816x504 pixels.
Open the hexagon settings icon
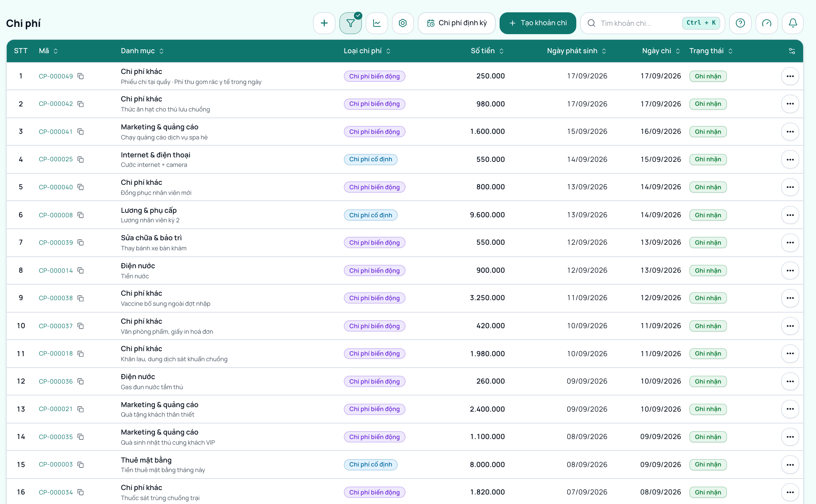click(403, 23)
